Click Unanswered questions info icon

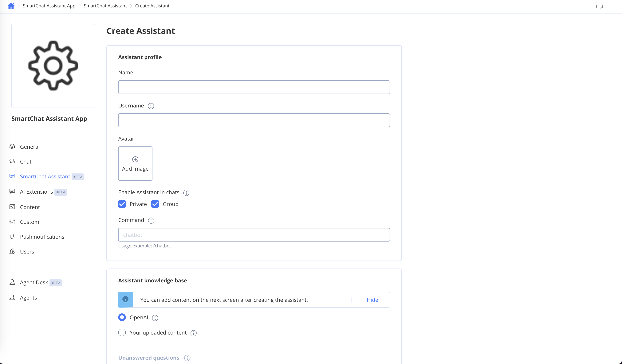click(187, 358)
